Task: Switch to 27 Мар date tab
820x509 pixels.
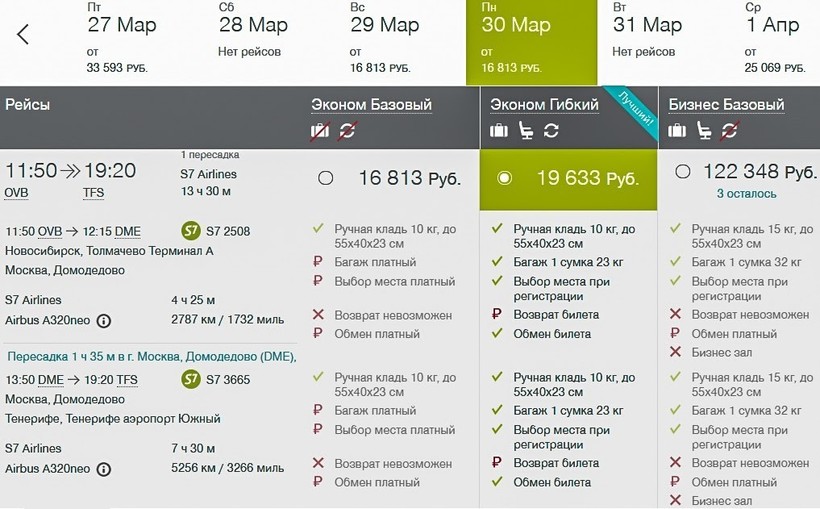Action: click(122, 42)
